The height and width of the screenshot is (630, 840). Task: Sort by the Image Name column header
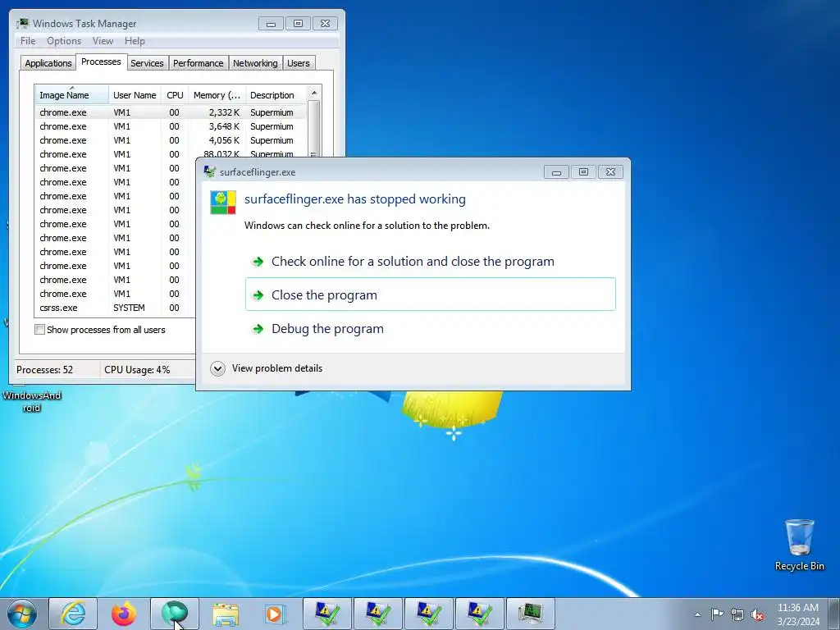click(x=72, y=95)
